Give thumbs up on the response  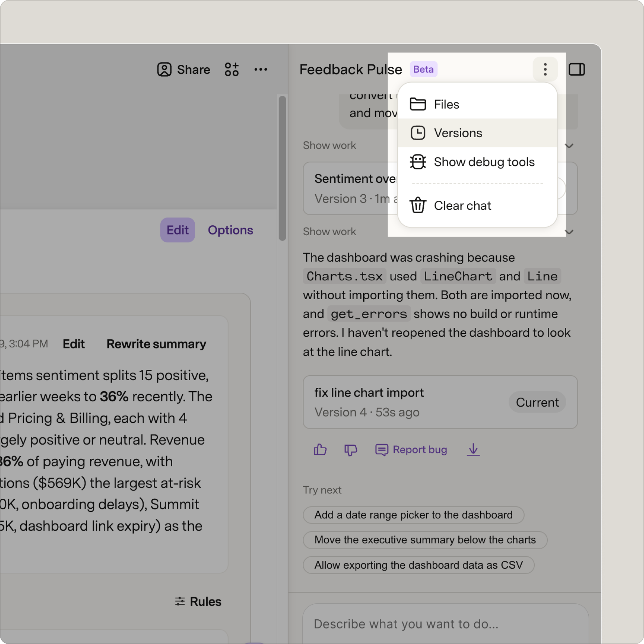320,450
